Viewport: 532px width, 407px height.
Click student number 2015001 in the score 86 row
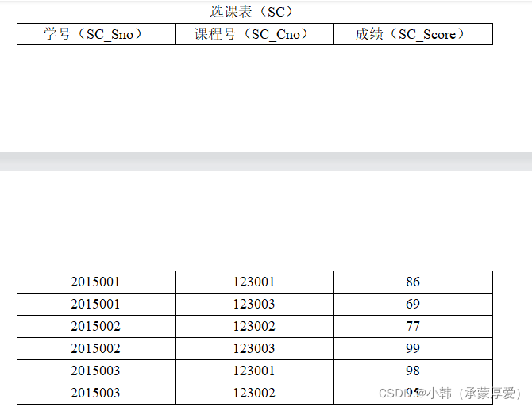(x=95, y=282)
